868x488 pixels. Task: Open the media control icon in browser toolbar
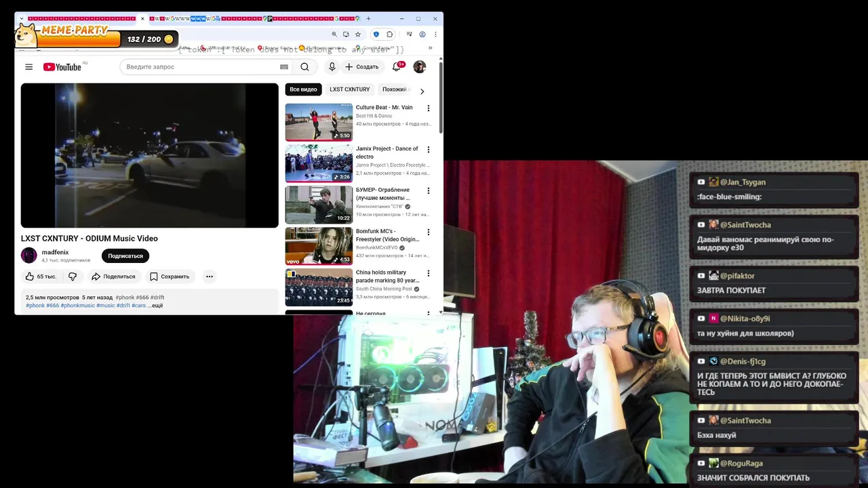409,35
